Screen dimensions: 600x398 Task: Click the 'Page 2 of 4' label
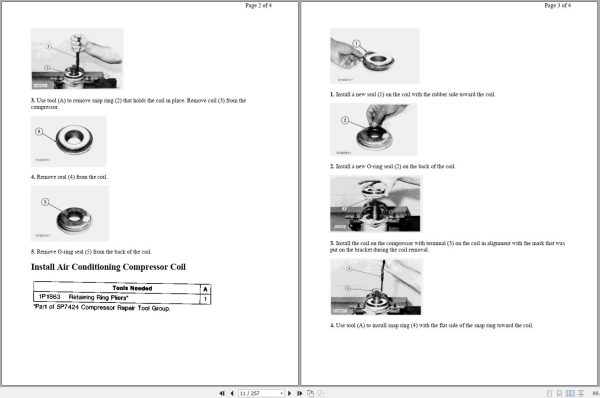tap(258, 5)
